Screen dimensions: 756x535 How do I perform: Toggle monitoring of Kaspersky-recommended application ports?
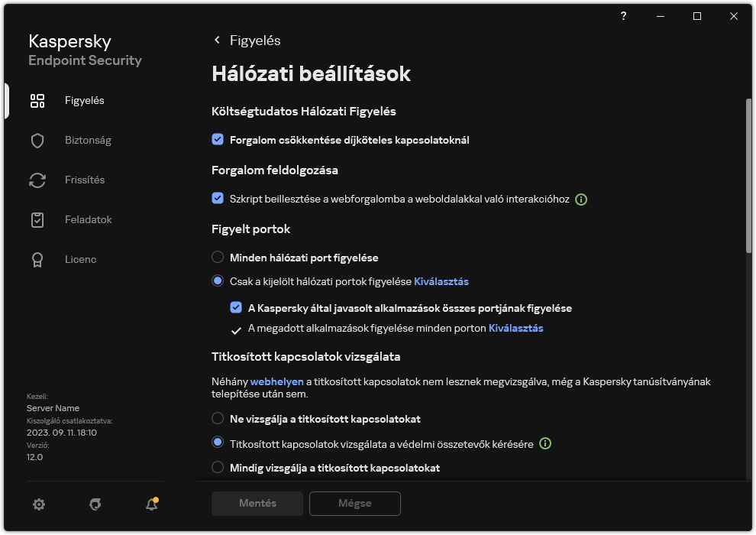tap(237, 308)
